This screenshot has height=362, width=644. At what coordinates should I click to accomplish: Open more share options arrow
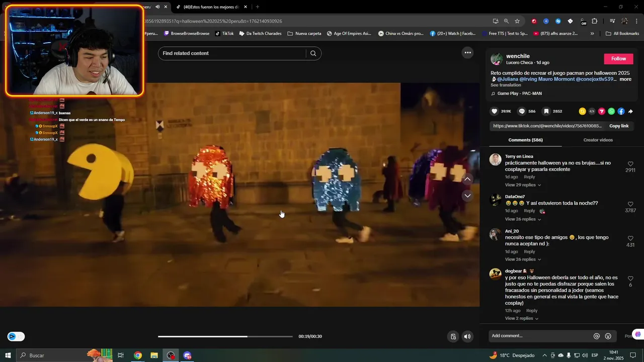[630, 111]
